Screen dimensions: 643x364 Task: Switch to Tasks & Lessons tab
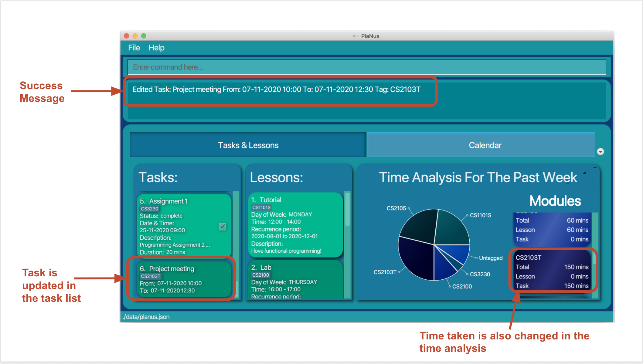248,145
